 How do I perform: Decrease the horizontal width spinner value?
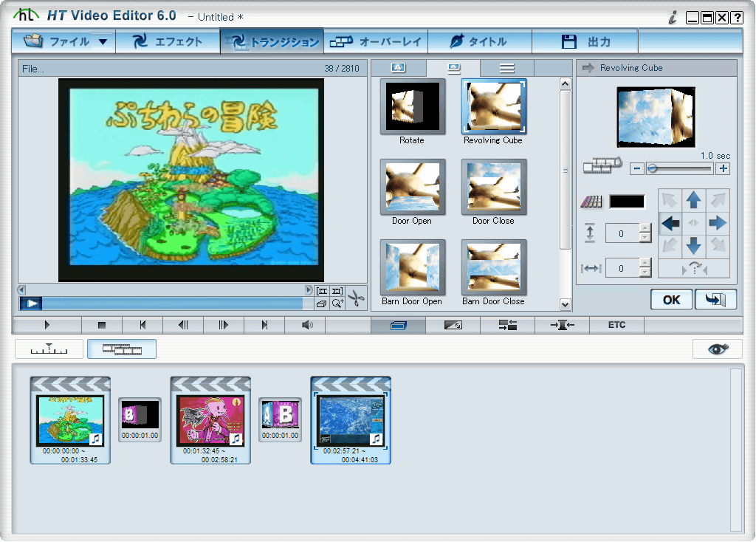pos(645,273)
